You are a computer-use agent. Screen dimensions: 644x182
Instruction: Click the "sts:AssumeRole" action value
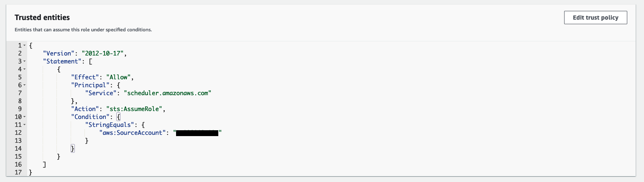click(136, 109)
